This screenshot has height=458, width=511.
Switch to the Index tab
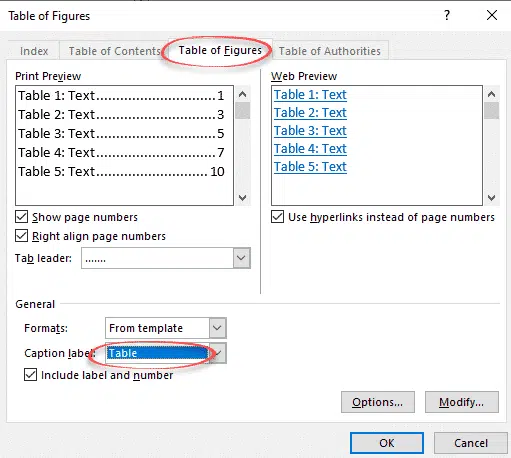click(34, 51)
